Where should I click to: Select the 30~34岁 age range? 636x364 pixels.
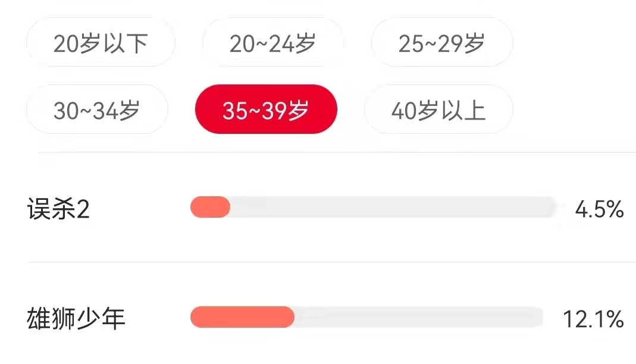[97, 111]
